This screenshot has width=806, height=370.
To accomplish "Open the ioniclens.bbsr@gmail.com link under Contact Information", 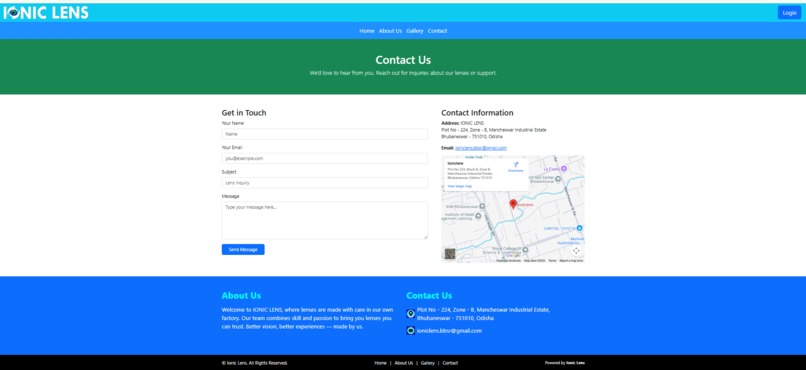I will 481,148.
